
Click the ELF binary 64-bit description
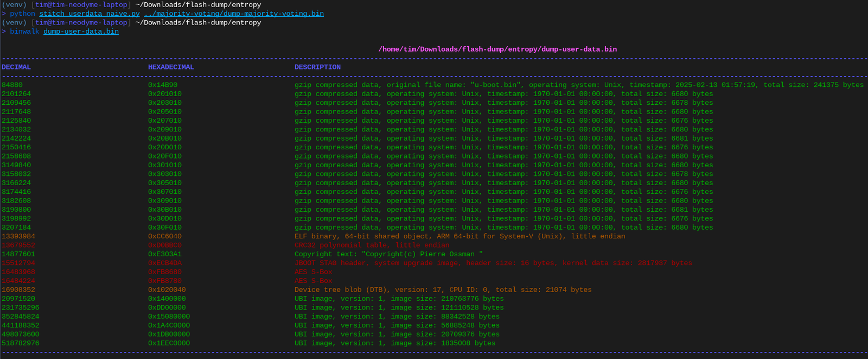(459, 236)
